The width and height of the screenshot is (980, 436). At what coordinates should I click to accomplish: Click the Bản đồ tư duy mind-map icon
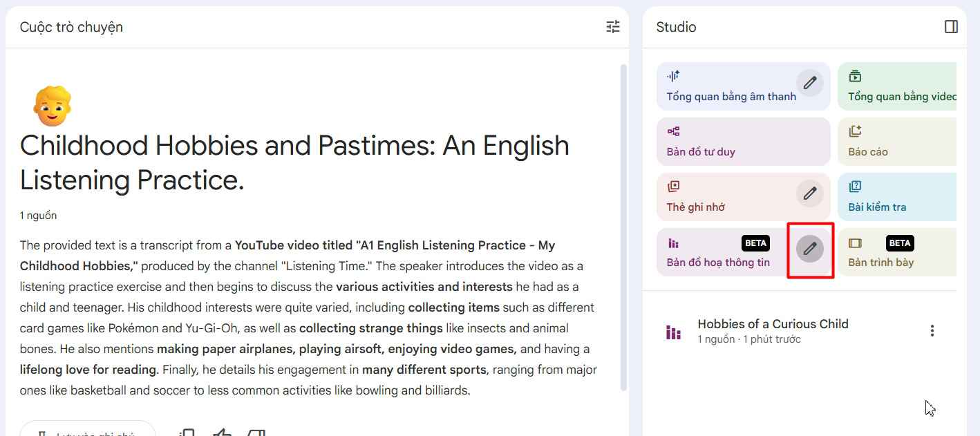click(x=673, y=131)
